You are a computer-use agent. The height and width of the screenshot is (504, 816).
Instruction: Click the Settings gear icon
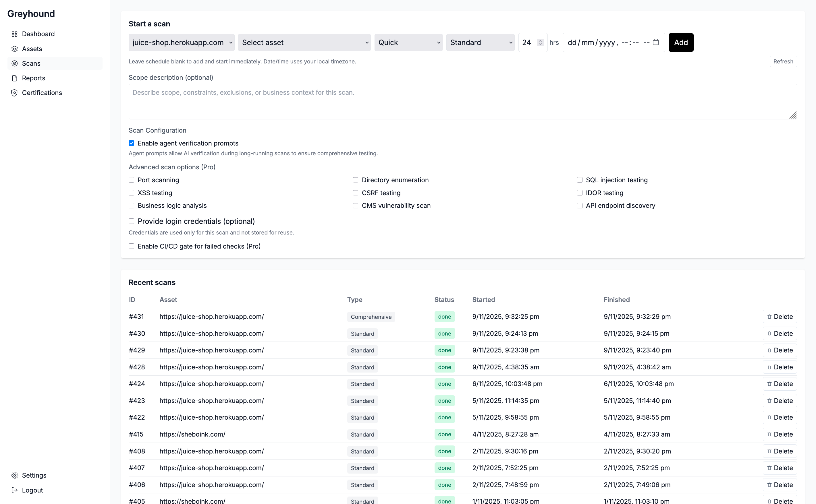14,475
